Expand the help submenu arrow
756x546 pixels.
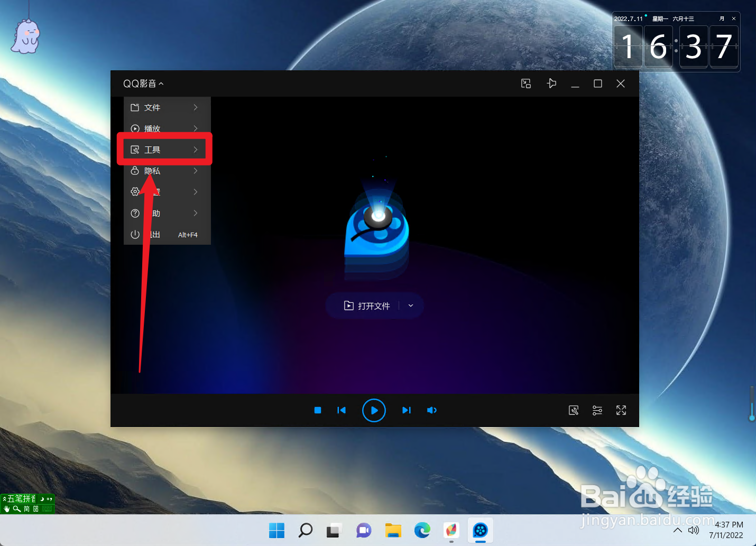tap(196, 213)
